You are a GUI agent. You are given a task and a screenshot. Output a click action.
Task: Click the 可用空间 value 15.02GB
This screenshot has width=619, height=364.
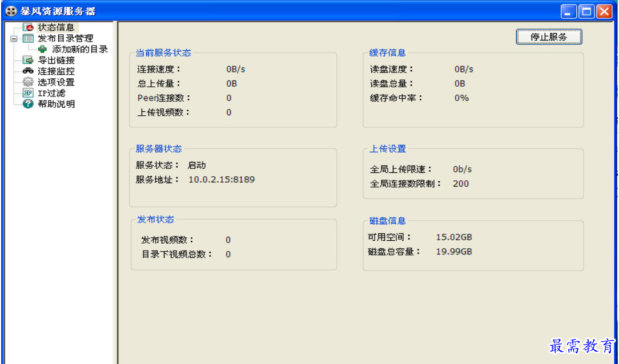pyautogui.click(x=454, y=237)
